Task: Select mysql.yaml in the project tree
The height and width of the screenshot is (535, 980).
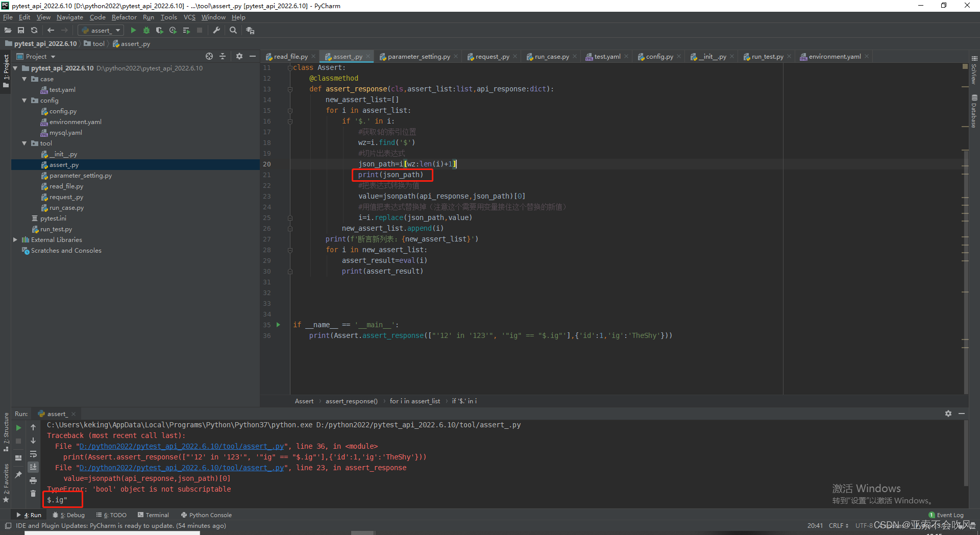Action: coord(65,133)
